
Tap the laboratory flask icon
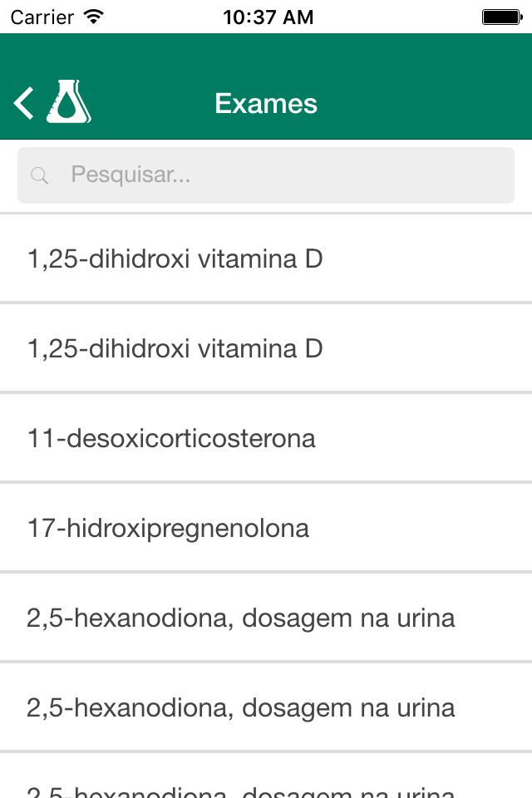tap(69, 101)
